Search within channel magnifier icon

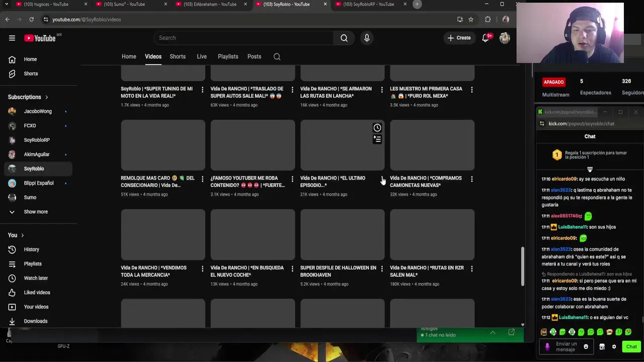click(x=277, y=56)
